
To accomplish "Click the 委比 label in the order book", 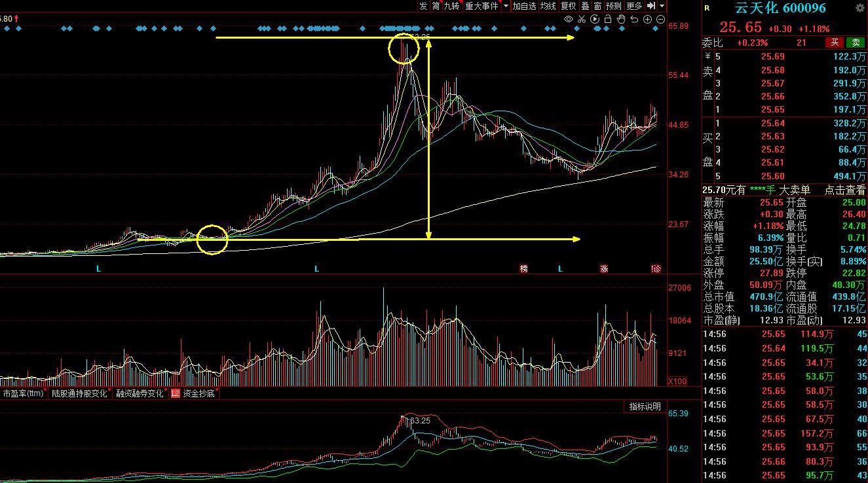I will coord(712,43).
